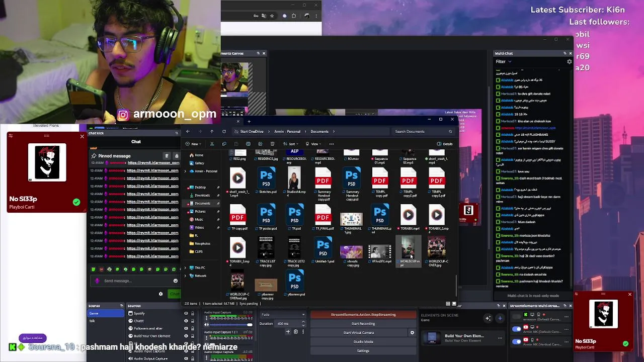Open See more options in Explorer toolbar
Image resolution: width=644 pixels, height=362 pixels.
[x=331, y=144]
